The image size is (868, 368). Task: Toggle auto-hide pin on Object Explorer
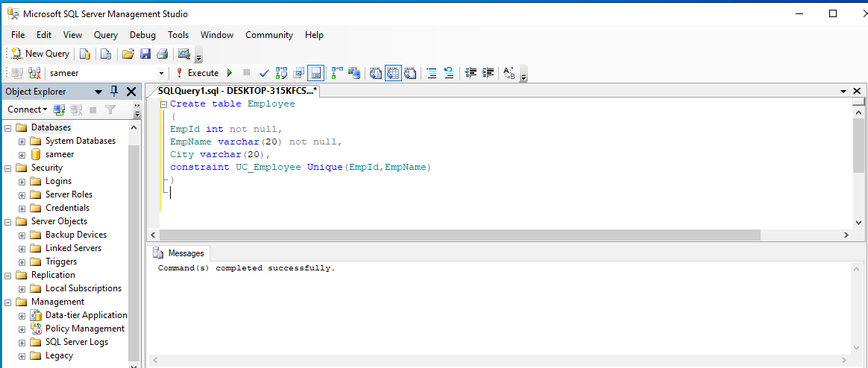click(x=115, y=92)
